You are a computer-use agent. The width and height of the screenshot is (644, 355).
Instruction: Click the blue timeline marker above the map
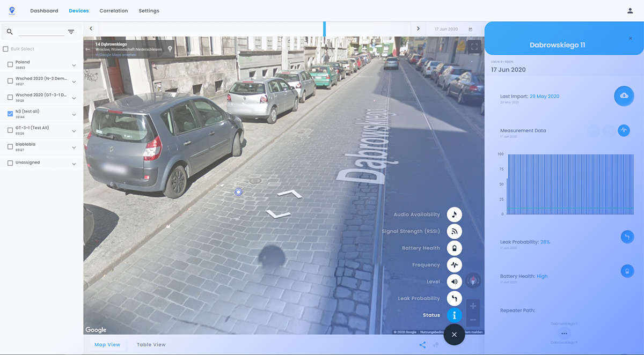(324, 28)
